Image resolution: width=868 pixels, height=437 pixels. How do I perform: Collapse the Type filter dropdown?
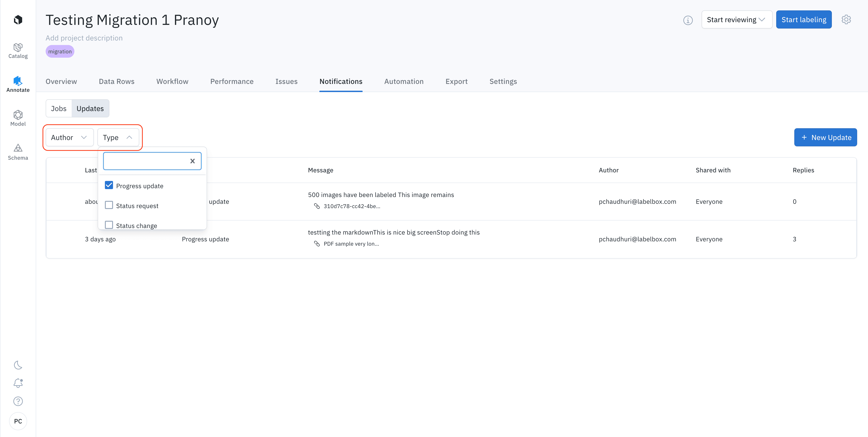pyautogui.click(x=118, y=137)
